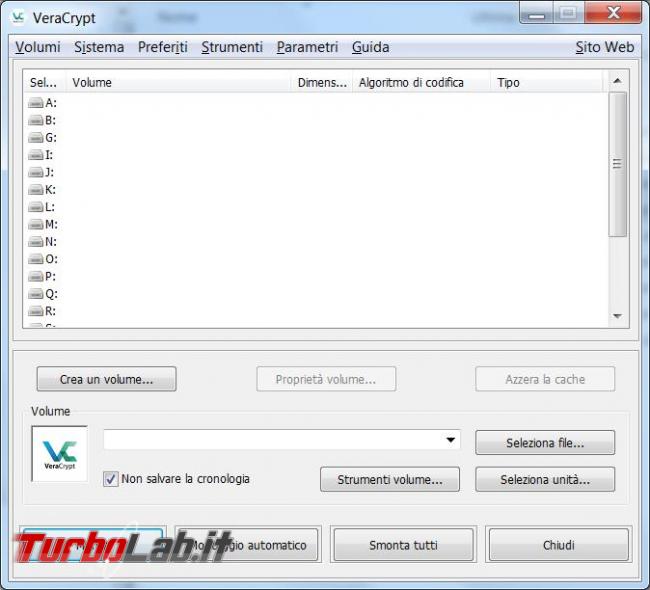This screenshot has width=650, height=590.
Task: Click Seleziona unità button
Action: (x=545, y=480)
